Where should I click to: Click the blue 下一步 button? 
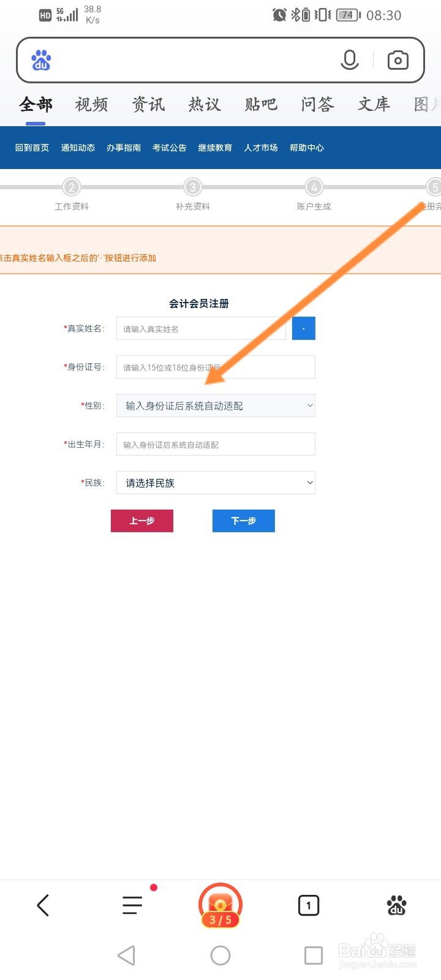coord(244,521)
